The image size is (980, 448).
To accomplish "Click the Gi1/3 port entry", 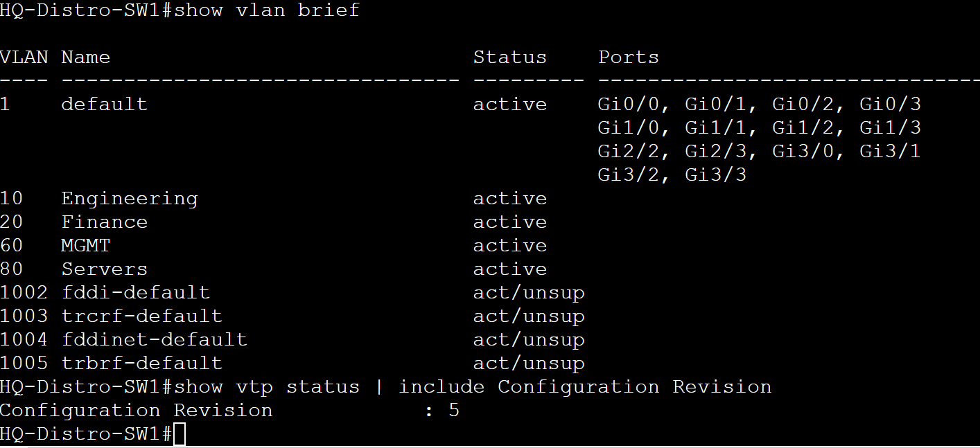I will (891, 128).
